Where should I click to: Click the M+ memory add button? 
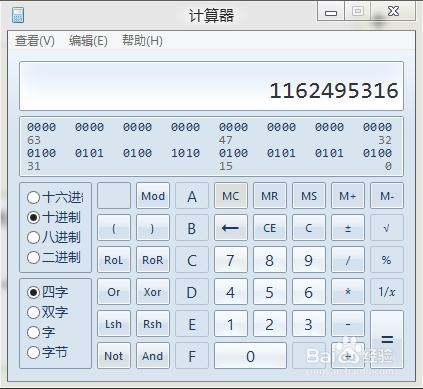point(348,196)
